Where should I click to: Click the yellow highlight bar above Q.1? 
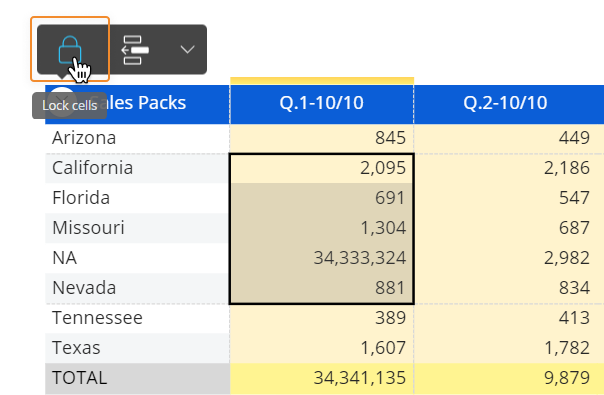(x=322, y=81)
